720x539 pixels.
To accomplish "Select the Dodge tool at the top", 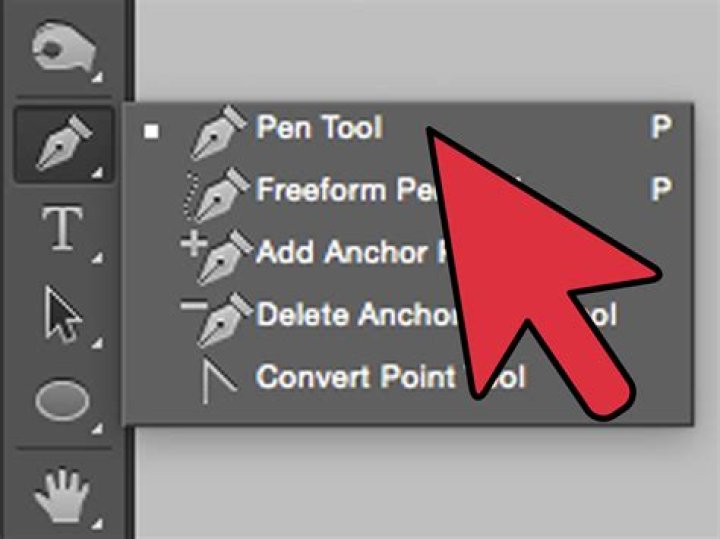I will (x=64, y=48).
